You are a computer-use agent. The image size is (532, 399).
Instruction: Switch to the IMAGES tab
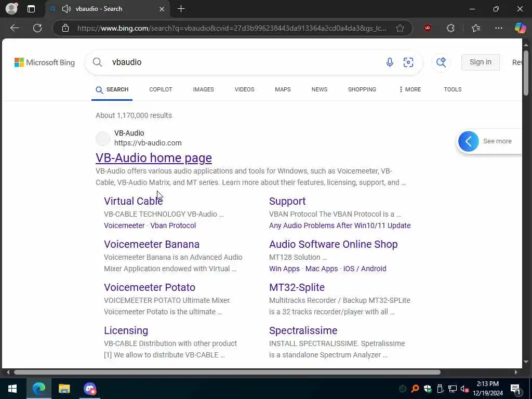(x=203, y=89)
